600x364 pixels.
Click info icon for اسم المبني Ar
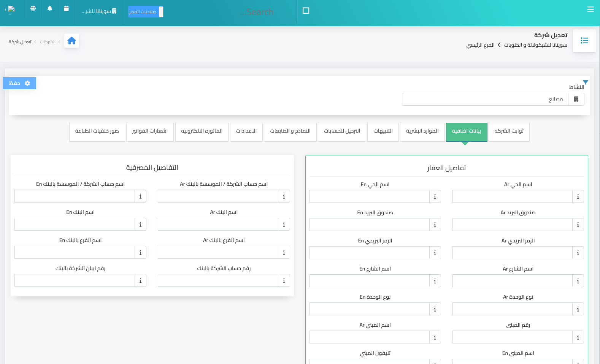[435, 337]
